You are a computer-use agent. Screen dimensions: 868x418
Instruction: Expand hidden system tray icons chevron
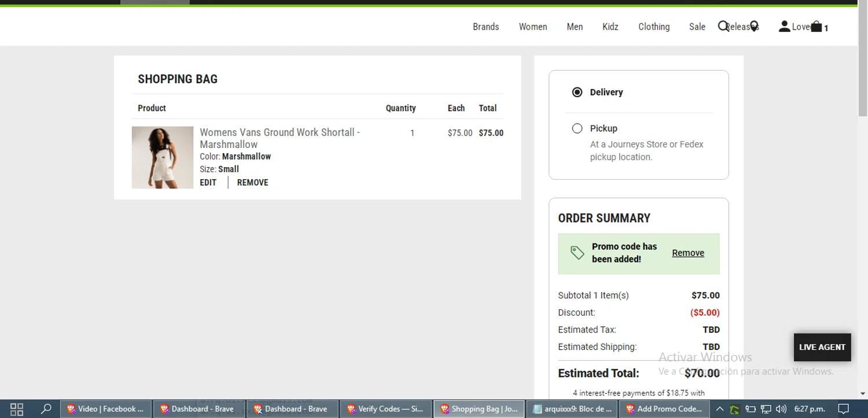(719, 409)
